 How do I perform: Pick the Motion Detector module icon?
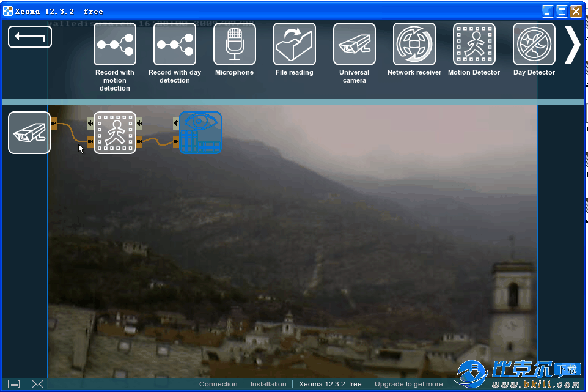(x=474, y=44)
